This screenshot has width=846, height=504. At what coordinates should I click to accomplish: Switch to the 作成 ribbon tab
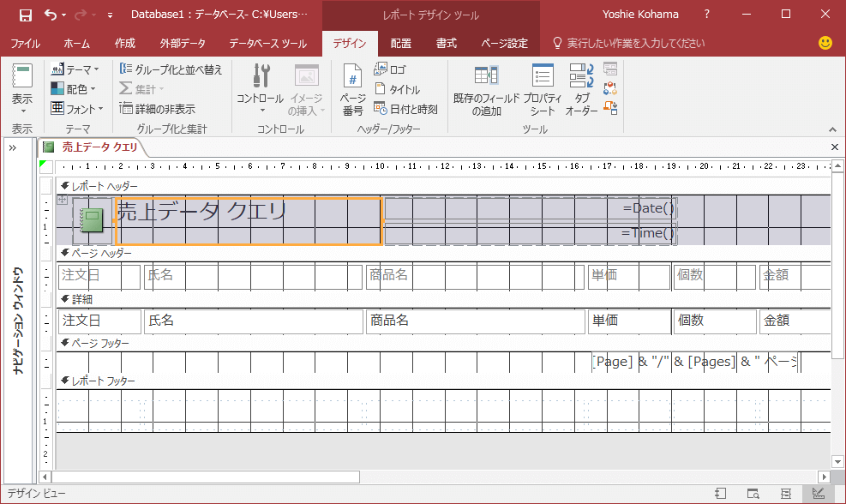tap(124, 43)
